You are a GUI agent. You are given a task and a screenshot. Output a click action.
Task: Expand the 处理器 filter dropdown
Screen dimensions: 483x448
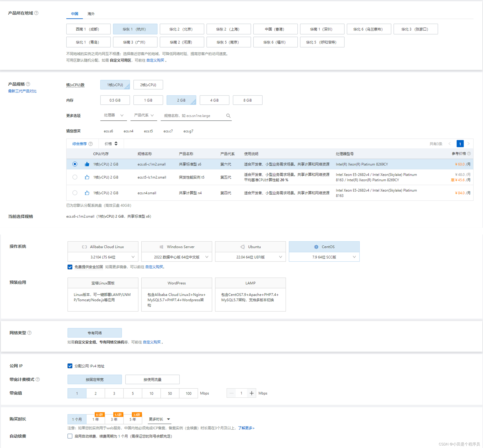point(114,115)
